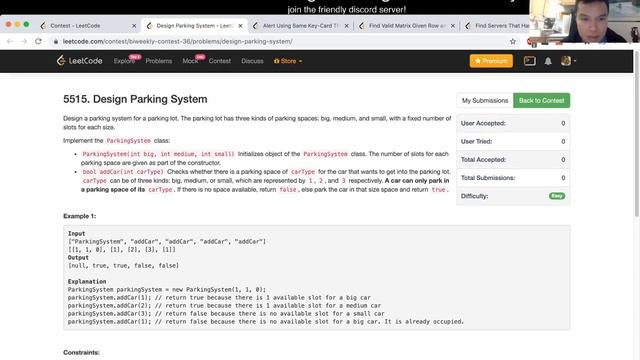Open the Discuss section
Screen dimensions: 640x360
(252, 61)
